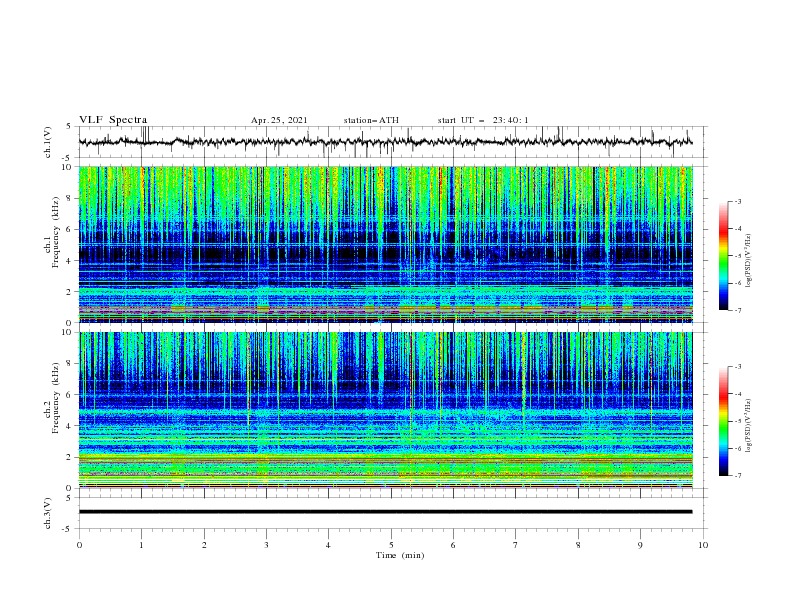Click inside the ch.2 spectrogram panel
This screenshot has height=612, width=792.
point(385,410)
